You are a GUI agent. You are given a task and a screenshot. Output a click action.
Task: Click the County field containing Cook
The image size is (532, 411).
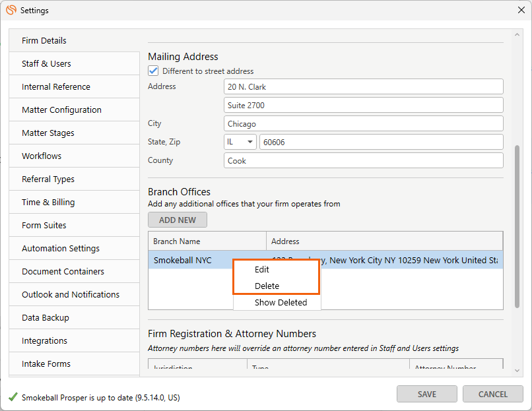tap(363, 160)
